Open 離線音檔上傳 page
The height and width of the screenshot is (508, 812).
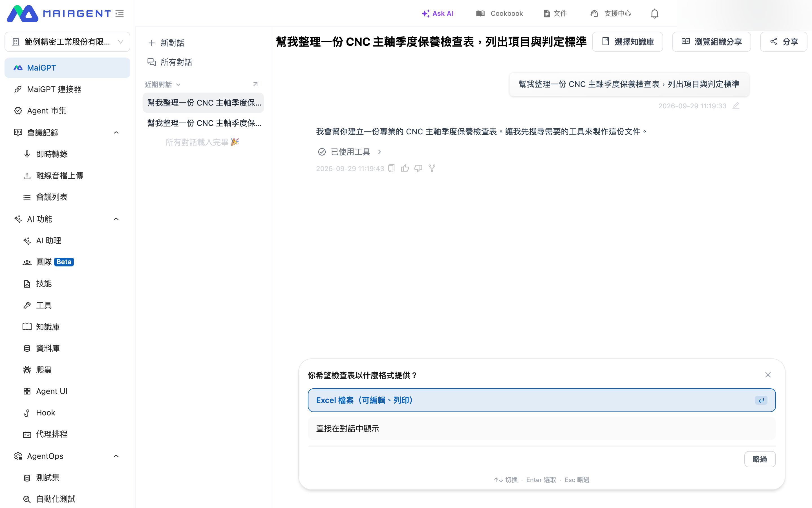coord(67,175)
